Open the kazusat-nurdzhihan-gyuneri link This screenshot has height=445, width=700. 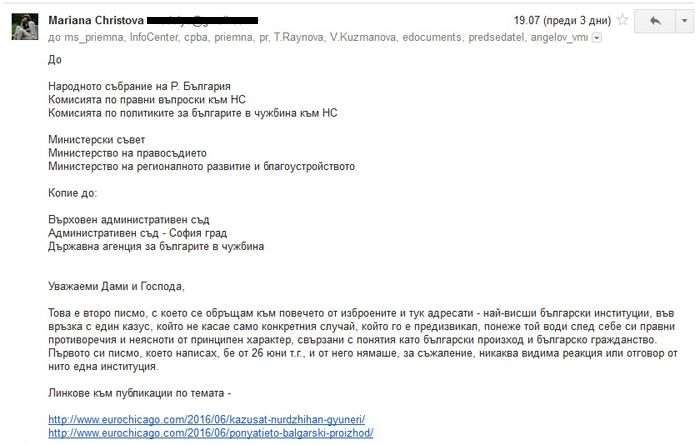point(207,419)
